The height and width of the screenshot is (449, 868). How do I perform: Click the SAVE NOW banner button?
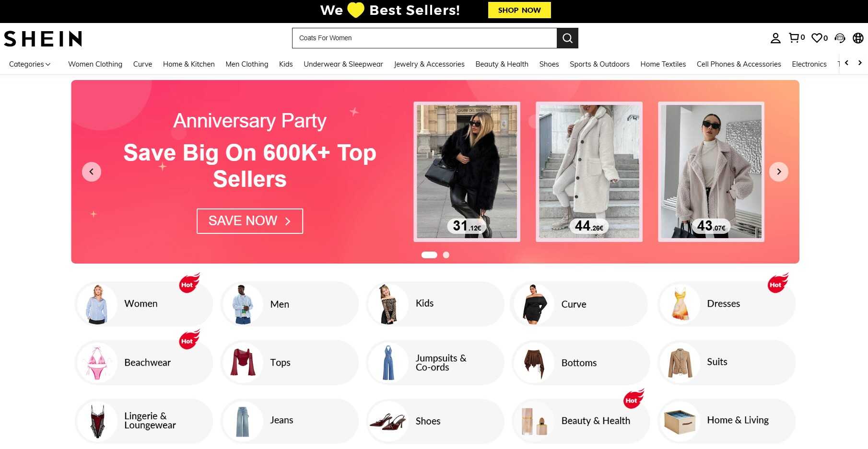click(250, 221)
